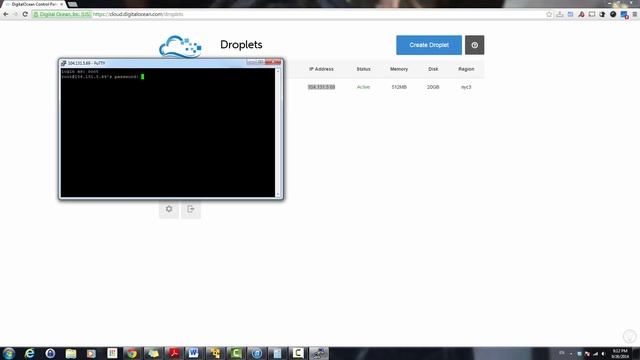Click the dark help icon beside Create Droplet
This screenshot has width=640, height=360.
point(474,45)
